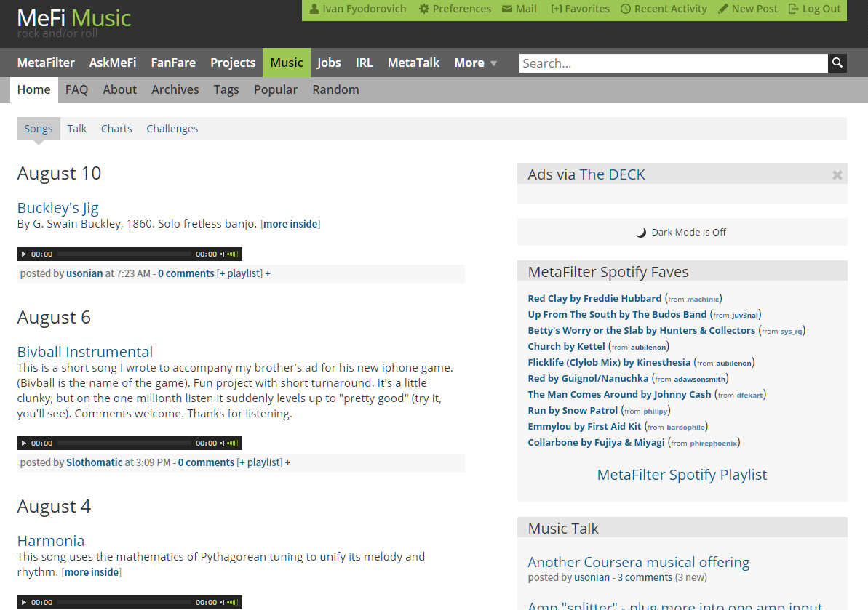
Task: Open Favorites in top bar
Action: 580,9
